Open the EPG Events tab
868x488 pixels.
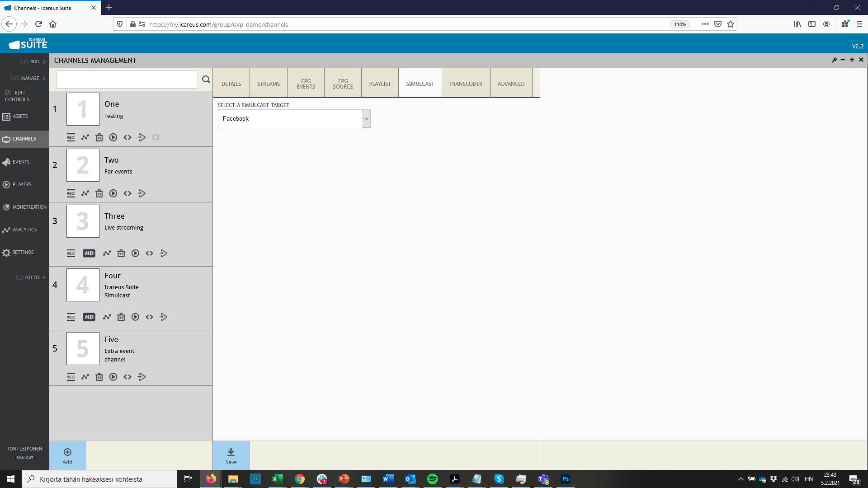[306, 84]
